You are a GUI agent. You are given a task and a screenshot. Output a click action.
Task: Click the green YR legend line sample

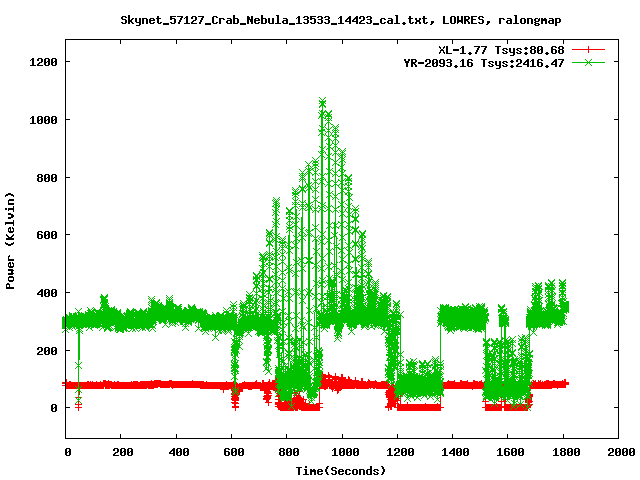pos(588,62)
